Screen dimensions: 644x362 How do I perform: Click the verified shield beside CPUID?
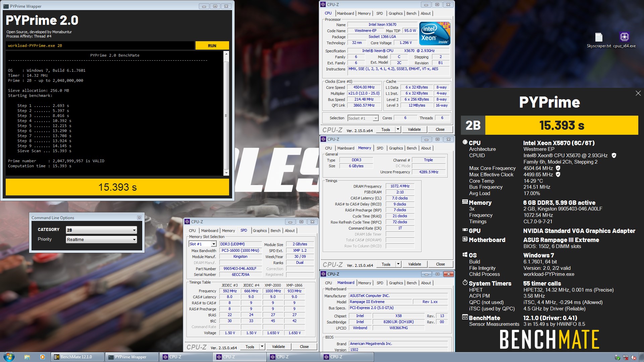pos(614,156)
